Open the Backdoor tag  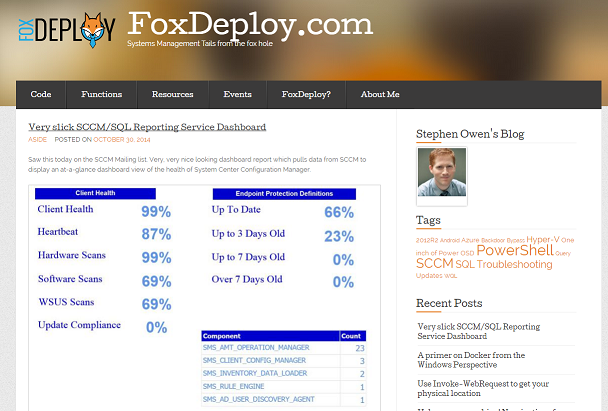[493, 240]
